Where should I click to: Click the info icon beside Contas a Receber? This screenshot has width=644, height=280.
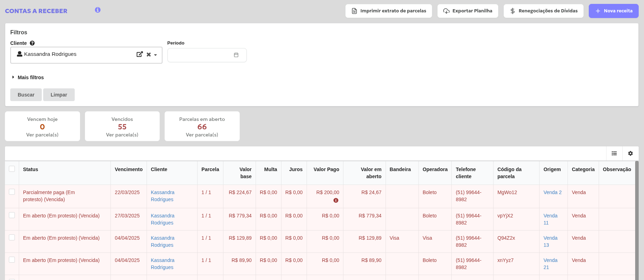pyautogui.click(x=98, y=10)
